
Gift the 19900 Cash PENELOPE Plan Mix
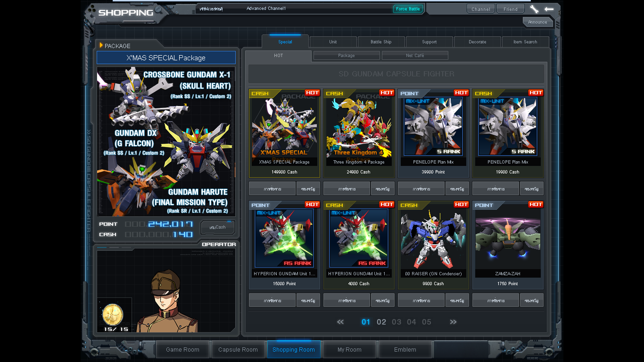(532, 189)
